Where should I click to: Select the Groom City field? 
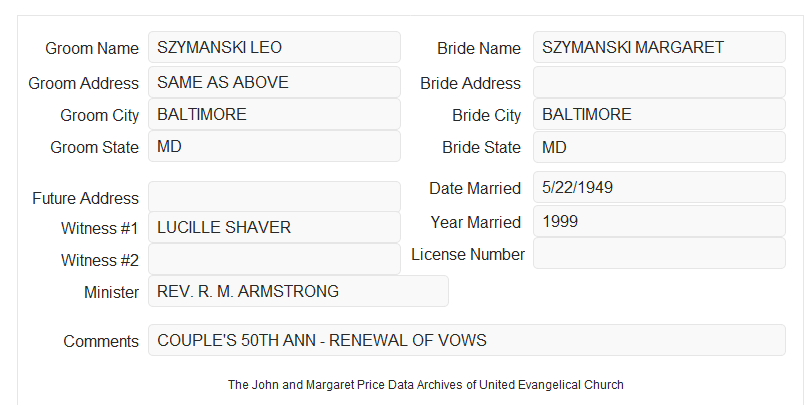coord(274,114)
